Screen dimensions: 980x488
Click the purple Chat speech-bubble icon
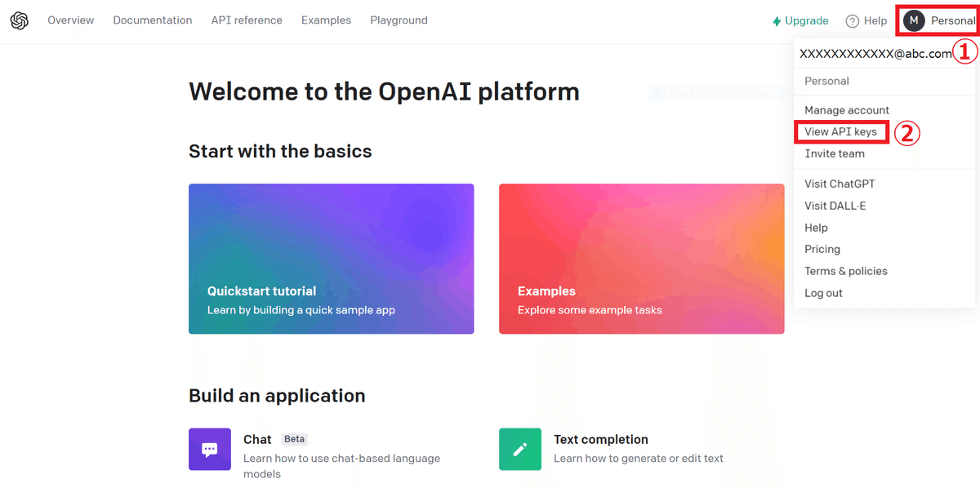tap(210, 449)
